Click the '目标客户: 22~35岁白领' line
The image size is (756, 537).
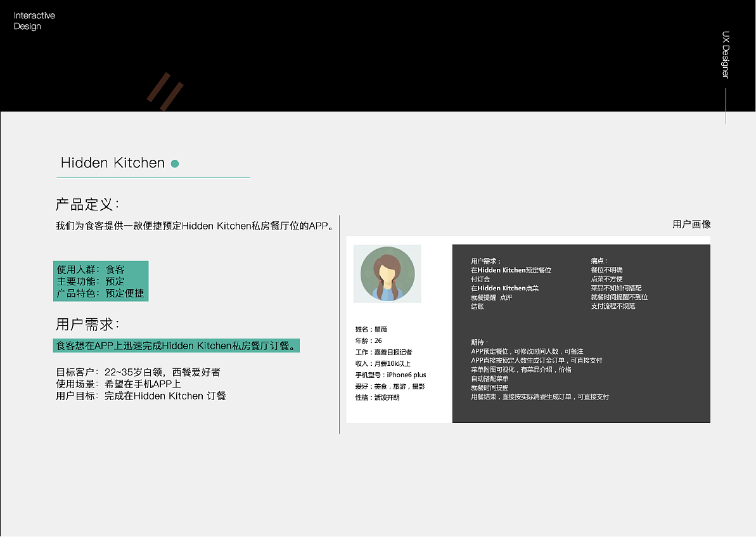point(138,372)
